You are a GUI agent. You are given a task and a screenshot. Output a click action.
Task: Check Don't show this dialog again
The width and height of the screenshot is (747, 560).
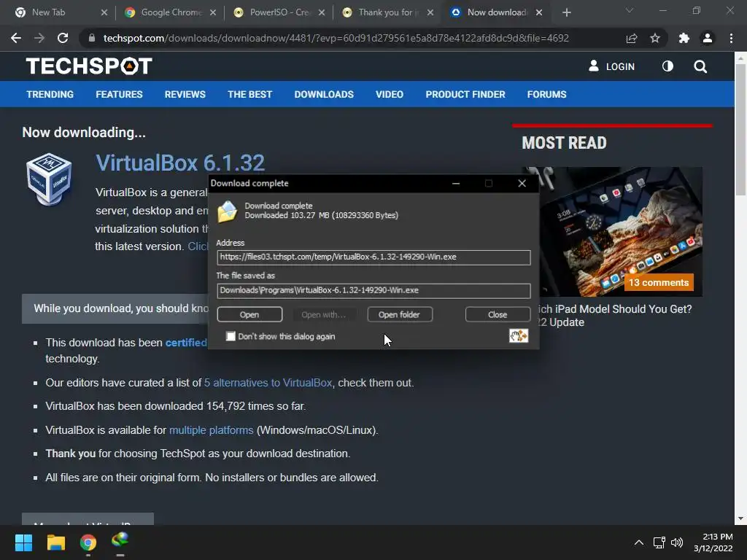tap(231, 336)
